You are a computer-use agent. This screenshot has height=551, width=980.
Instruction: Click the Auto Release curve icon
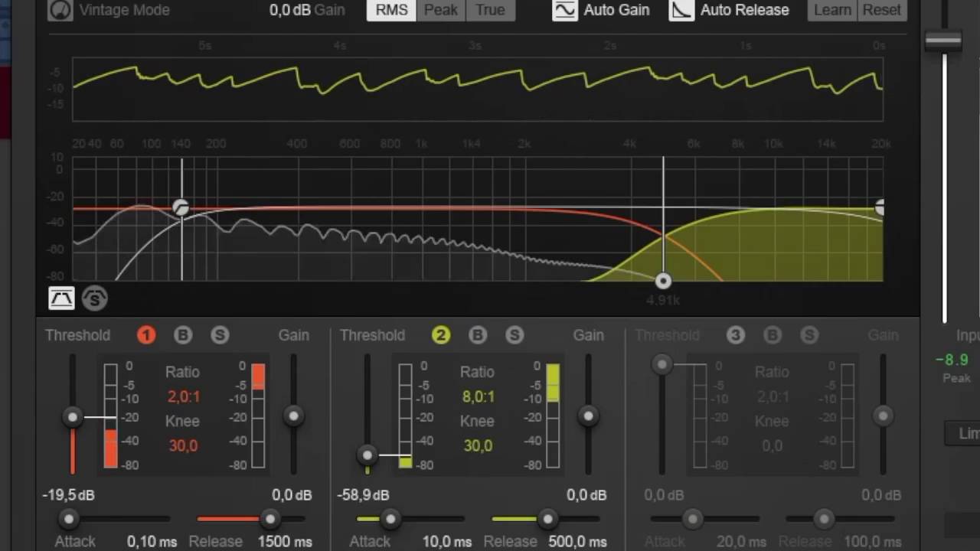coord(681,10)
